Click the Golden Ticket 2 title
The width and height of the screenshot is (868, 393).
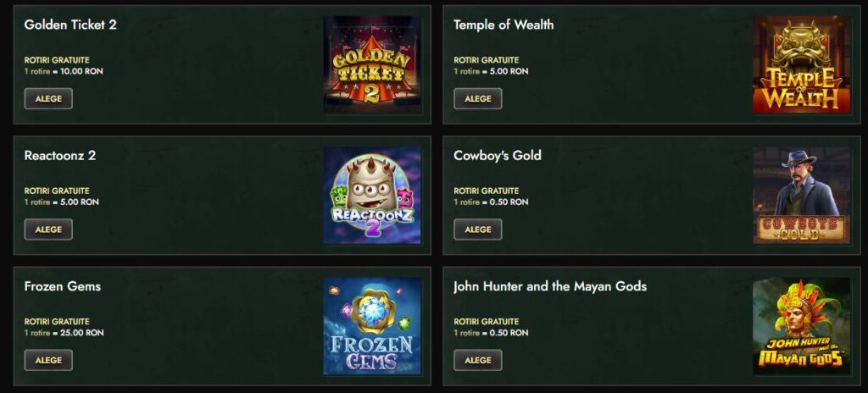70,25
